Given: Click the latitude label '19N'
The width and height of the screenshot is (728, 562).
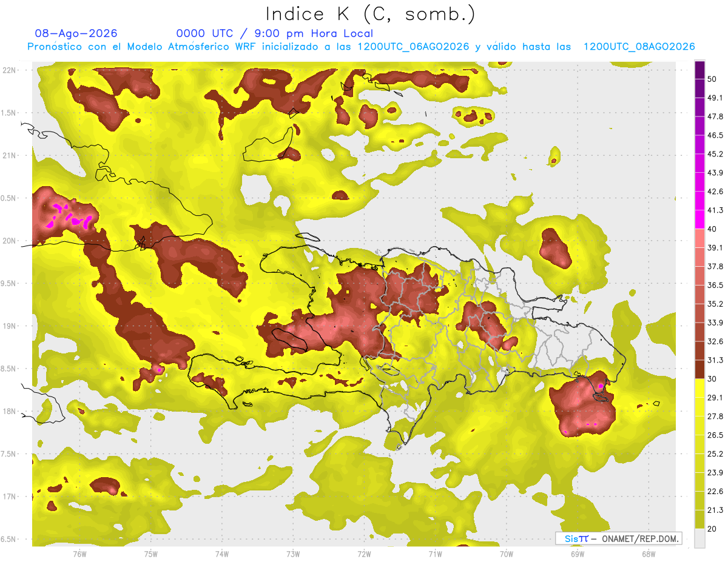Looking at the screenshot, I should (9, 326).
